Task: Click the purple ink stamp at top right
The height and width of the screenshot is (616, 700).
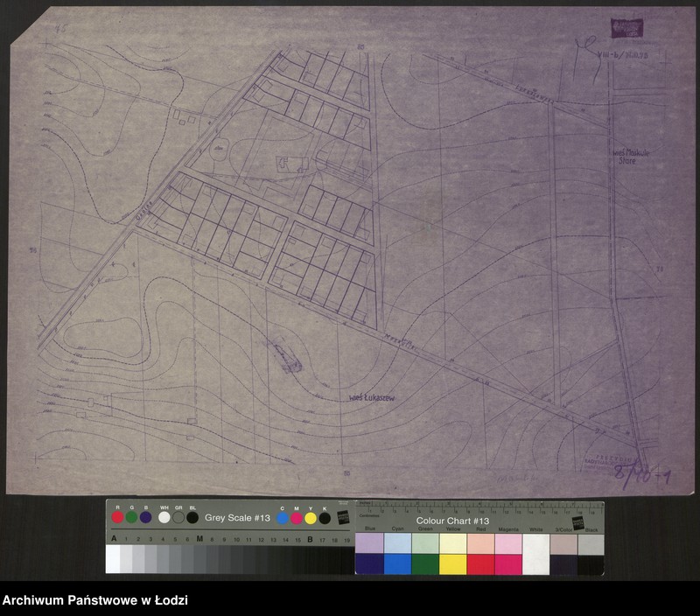Action: coord(626,27)
